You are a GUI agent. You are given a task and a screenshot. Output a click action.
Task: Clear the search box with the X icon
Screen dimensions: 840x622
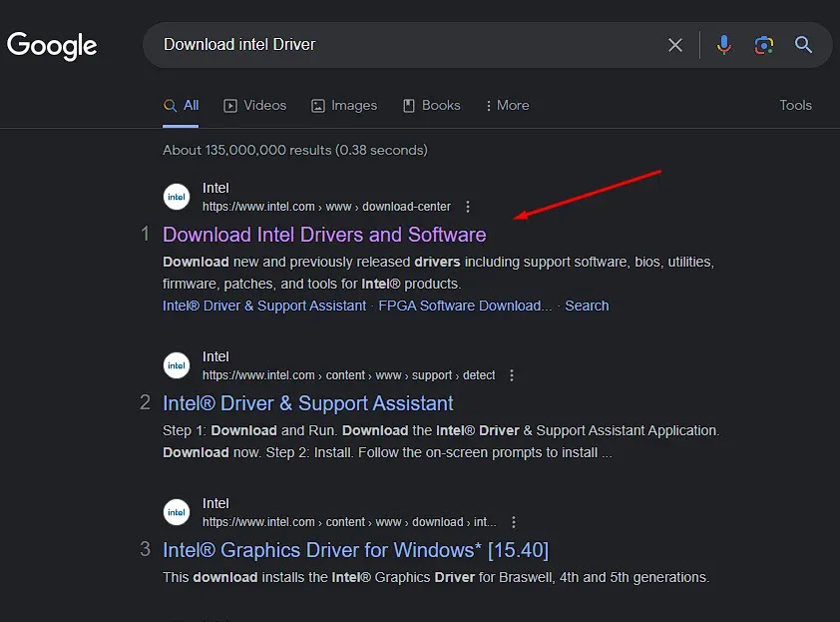click(675, 45)
